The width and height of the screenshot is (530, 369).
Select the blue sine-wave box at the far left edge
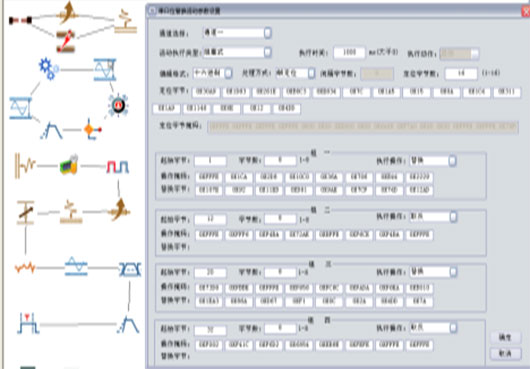tap(21, 108)
